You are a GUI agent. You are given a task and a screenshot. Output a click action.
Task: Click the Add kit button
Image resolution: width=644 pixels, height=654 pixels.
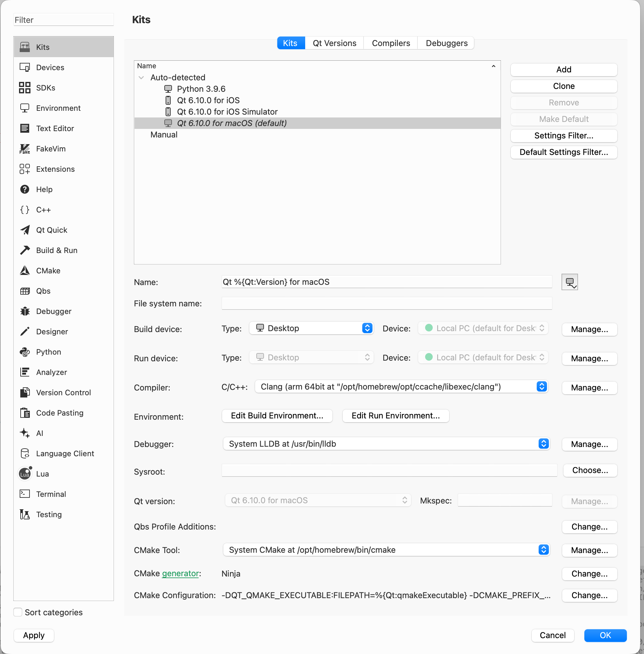[x=563, y=70]
